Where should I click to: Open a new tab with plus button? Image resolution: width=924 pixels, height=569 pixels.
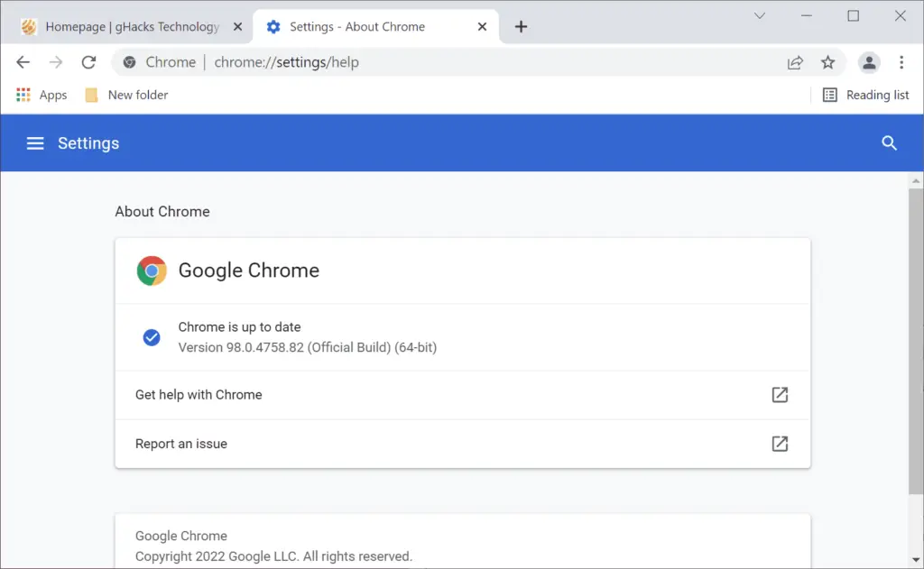(521, 26)
